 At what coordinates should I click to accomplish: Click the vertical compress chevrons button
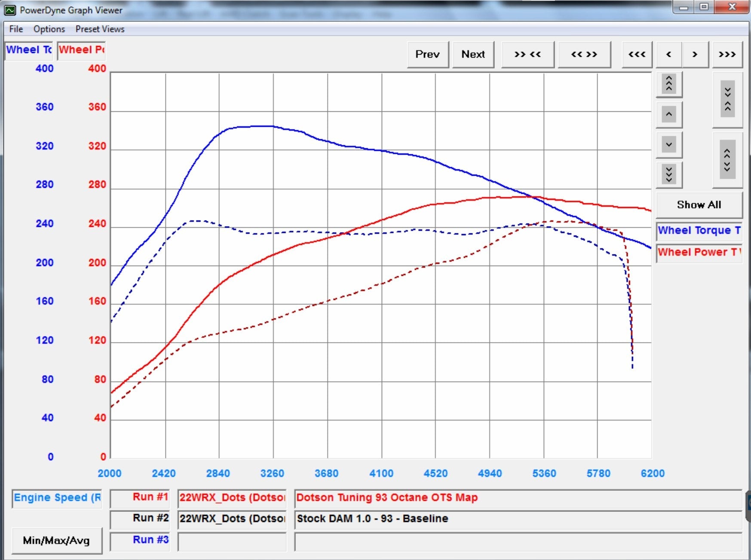727,99
